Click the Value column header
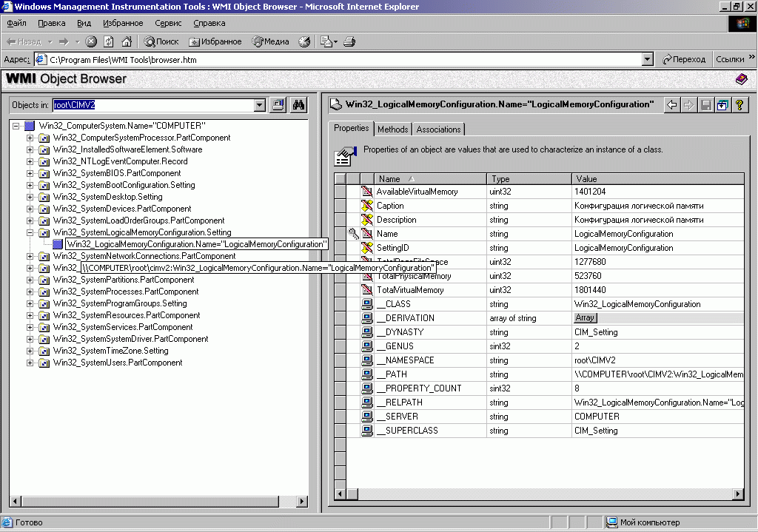This screenshot has height=532, width=758. 658,179
